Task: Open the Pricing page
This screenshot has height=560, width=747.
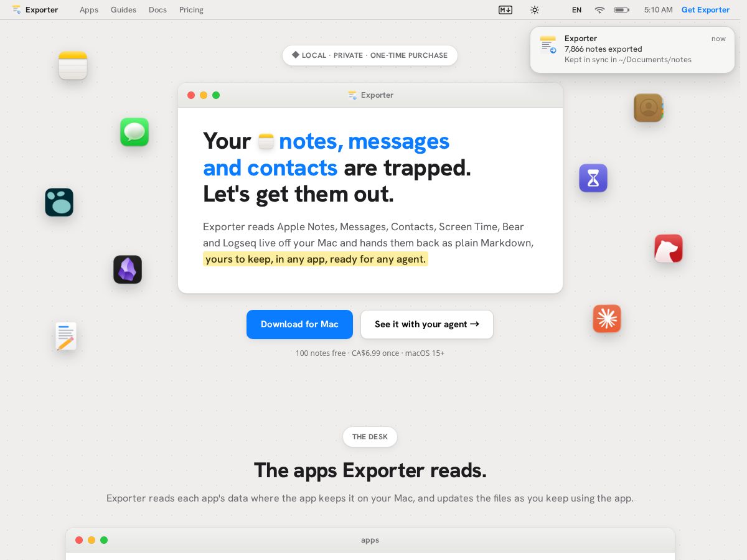Action: [191, 10]
